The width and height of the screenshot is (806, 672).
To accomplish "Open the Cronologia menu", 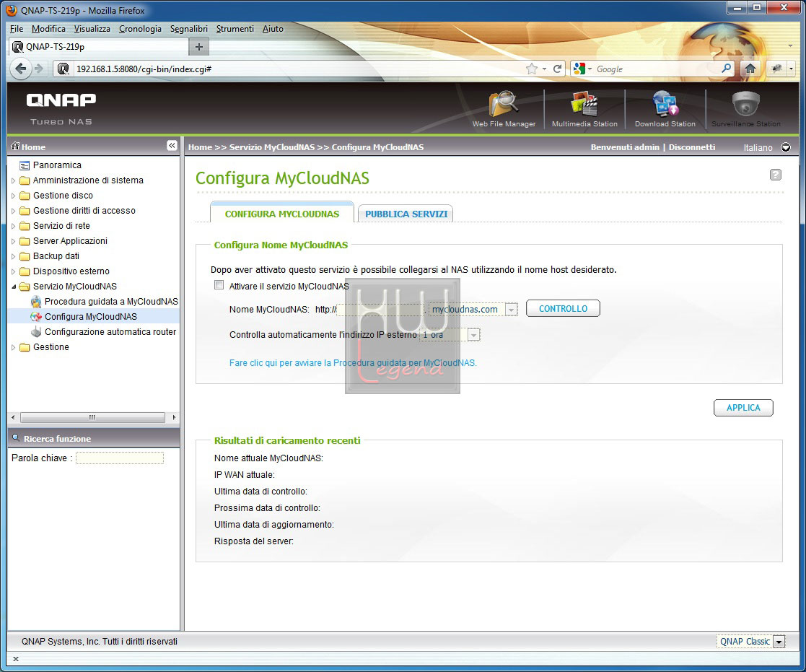I will [140, 29].
